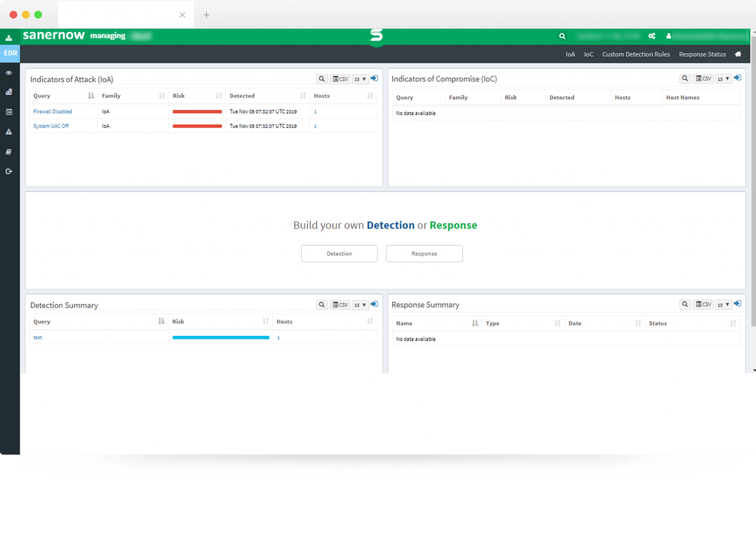This screenshot has height=558, width=756.
Task: Open Response Status menu item
Action: coord(702,54)
